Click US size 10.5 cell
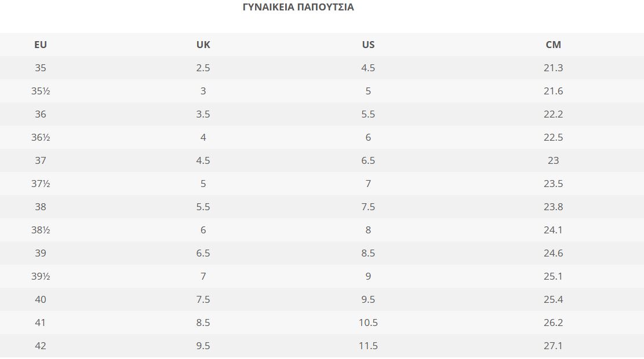The height and width of the screenshot is (359, 644). 368,323
